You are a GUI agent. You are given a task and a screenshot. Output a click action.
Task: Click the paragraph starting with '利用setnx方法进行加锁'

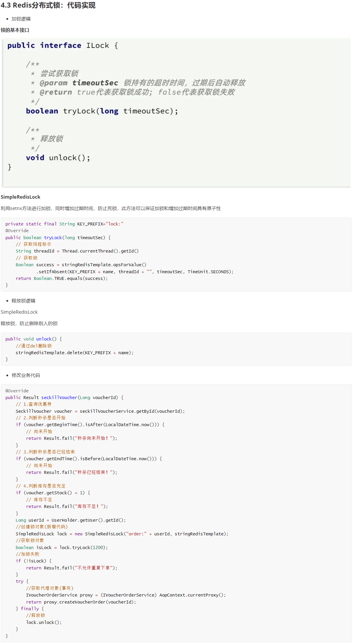[111, 209]
